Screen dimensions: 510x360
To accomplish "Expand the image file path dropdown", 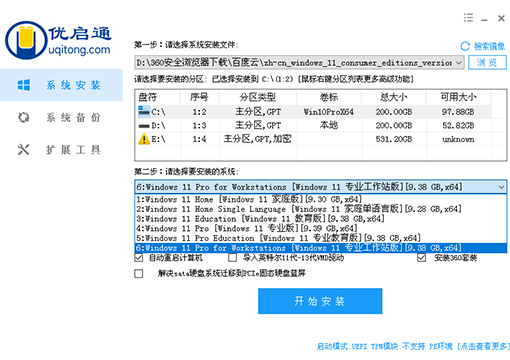I will (459, 63).
